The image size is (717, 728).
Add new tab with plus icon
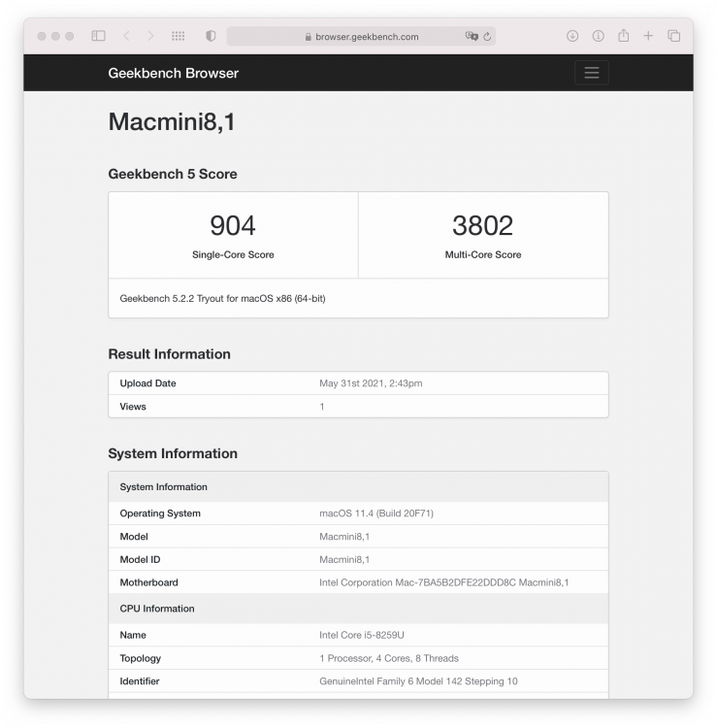[x=648, y=36]
